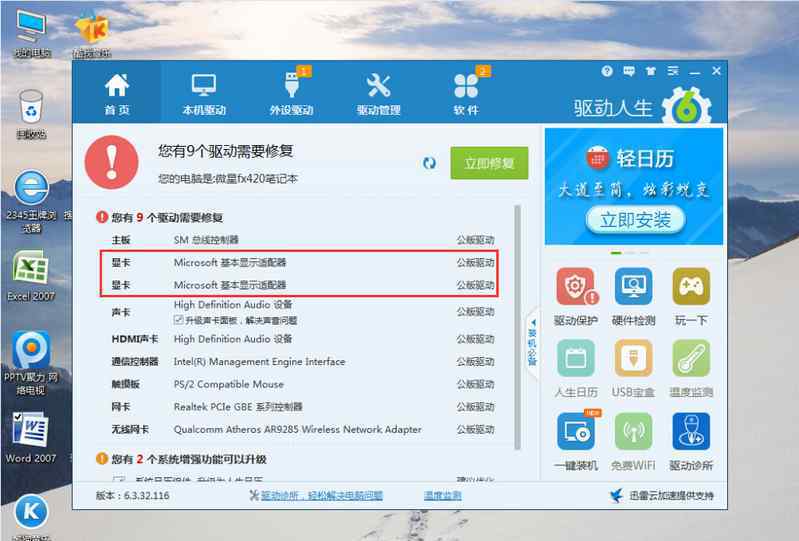This screenshot has width=799, height=541.
Task: Open the 玩一下 game icon
Action: coord(691,296)
